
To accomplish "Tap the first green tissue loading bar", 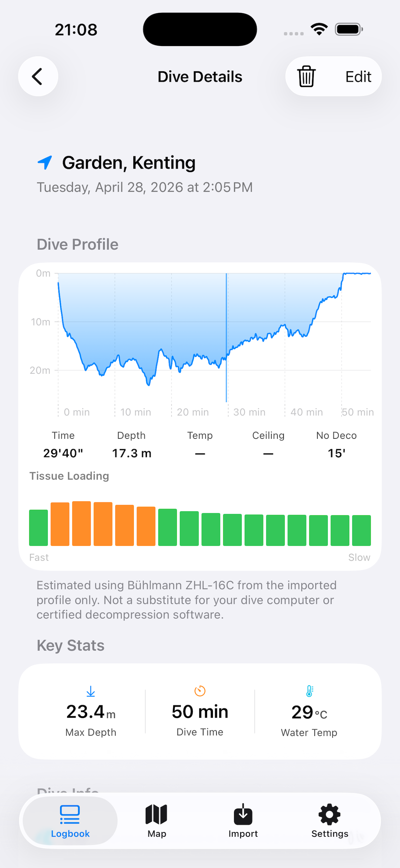I will point(38,528).
